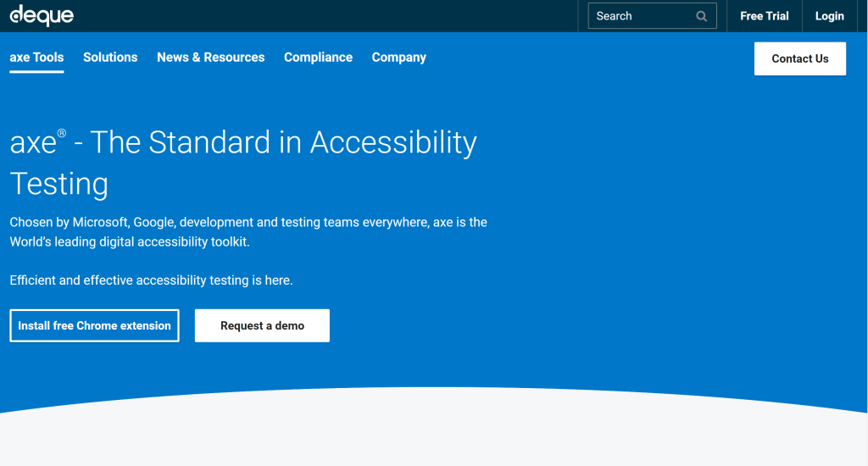868x466 pixels.
Task: Go to the Login page
Action: coord(829,16)
